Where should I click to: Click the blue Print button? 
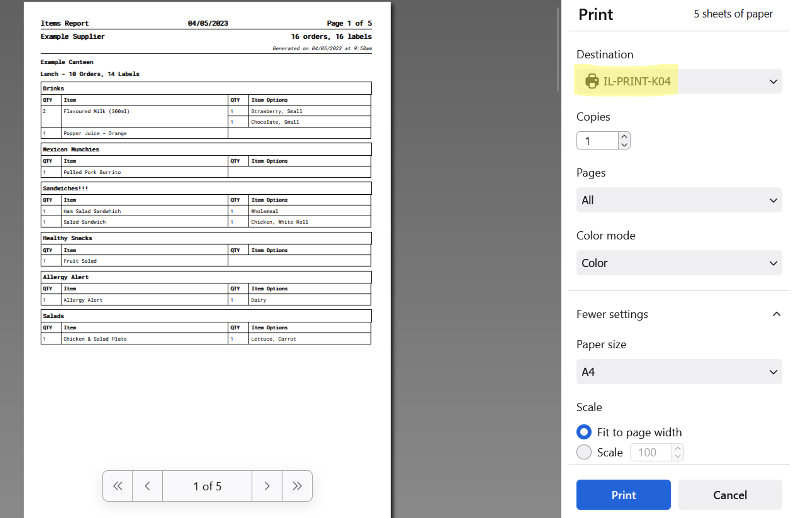(623, 494)
